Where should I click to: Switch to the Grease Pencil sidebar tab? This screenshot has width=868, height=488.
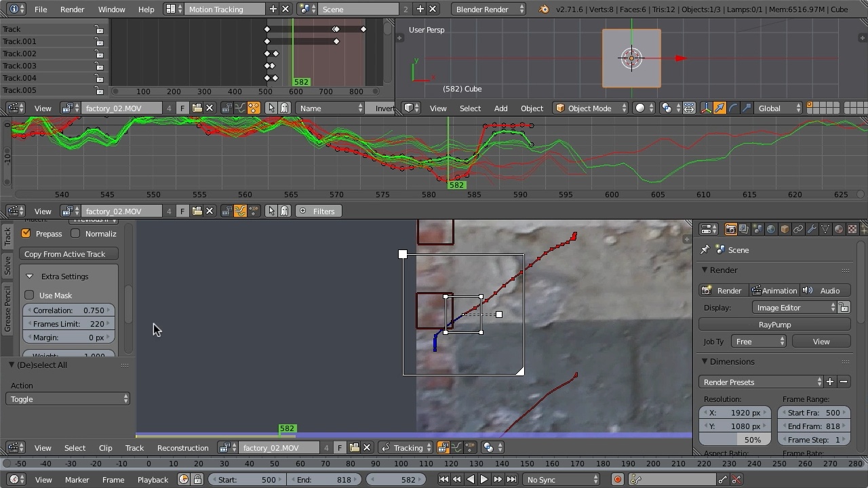pyautogui.click(x=7, y=309)
